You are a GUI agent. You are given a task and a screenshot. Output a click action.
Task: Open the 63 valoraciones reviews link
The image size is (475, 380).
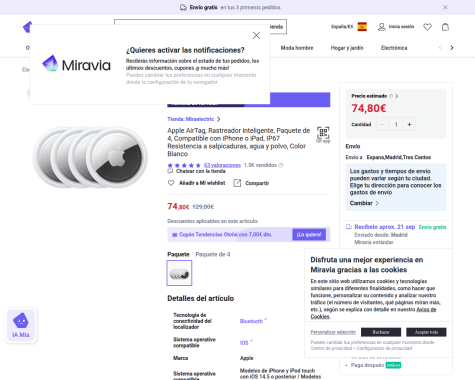coord(222,165)
